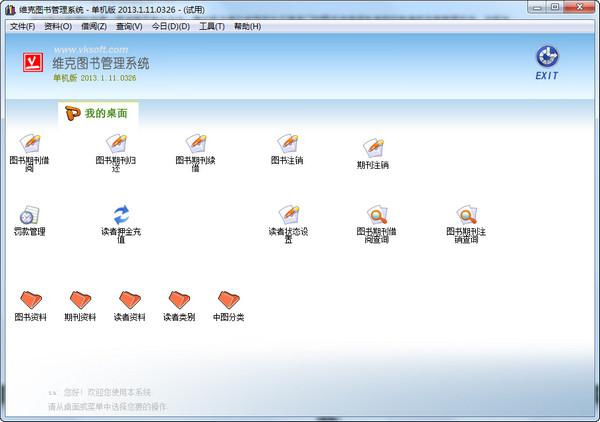Image resolution: width=600 pixels, height=422 pixels.
Task: Click the EXIT icon
Action: point(547,62)
